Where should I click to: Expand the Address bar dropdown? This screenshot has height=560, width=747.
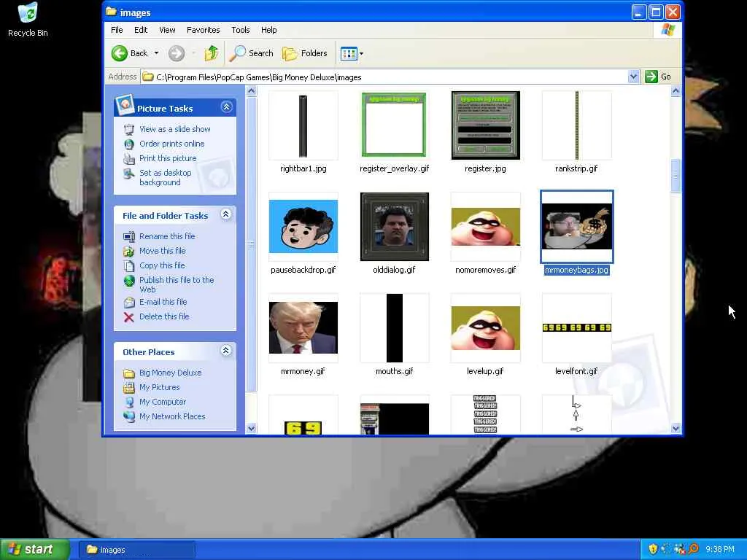pos(633,77)
